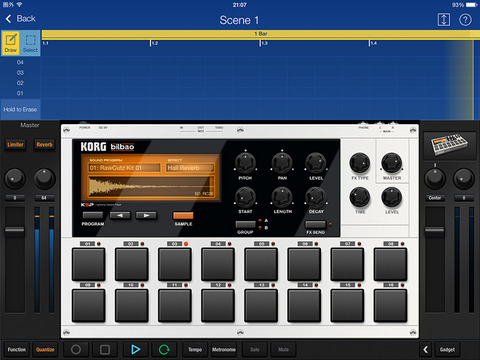Toggle Solo for the track
480x360 pixels.
pos(255,349)
